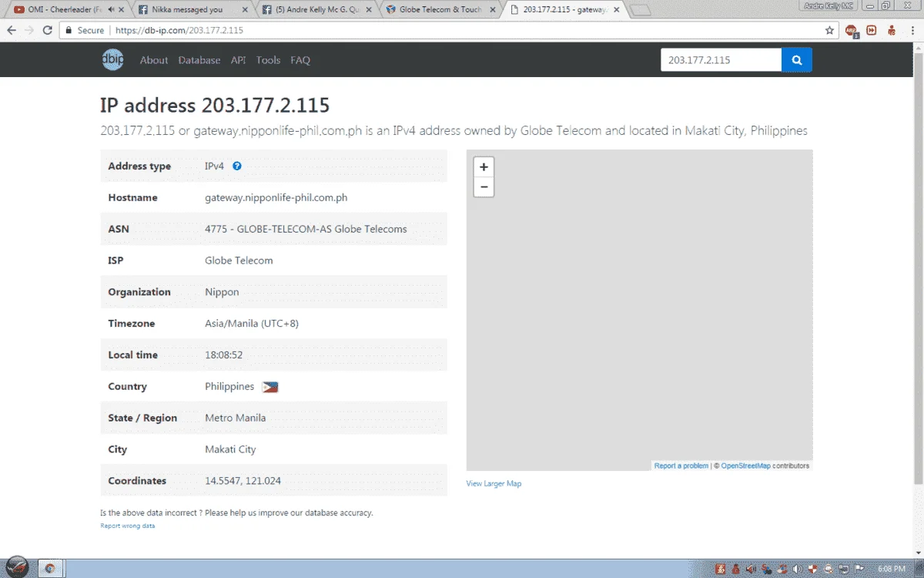Open the OpenStreetMap attribution link

pyautogui.click(x=745, y=465)
